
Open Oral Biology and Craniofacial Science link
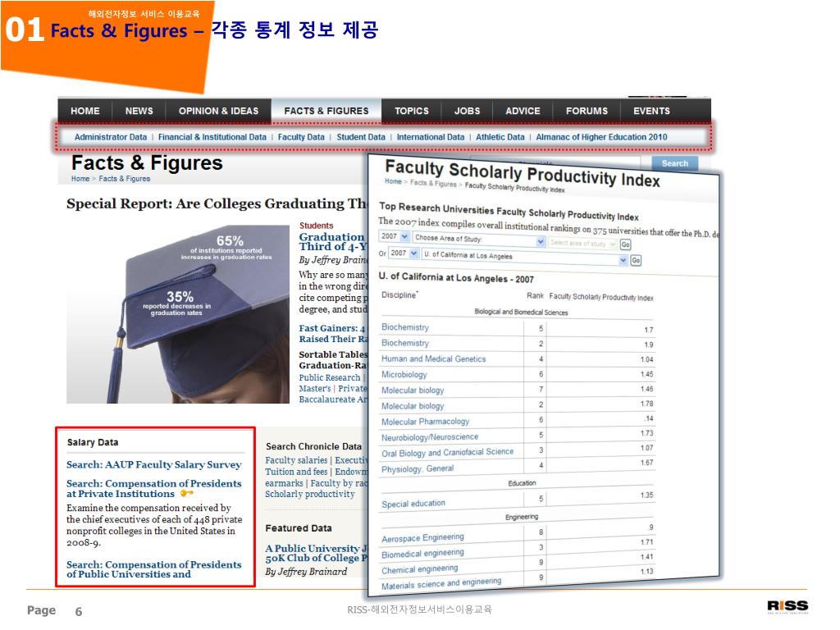pyautogui.click(x=447, y=453)
